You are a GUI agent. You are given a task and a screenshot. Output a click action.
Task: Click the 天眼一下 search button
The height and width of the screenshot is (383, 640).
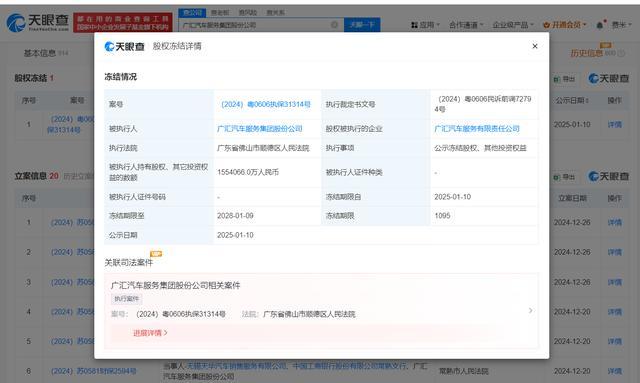[x=362, y=25]
